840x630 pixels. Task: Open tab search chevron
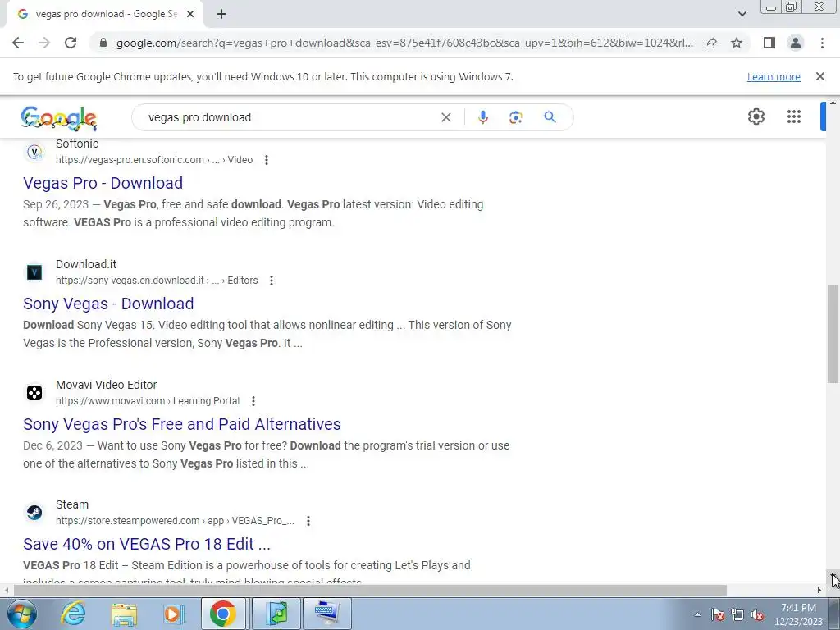742,14
